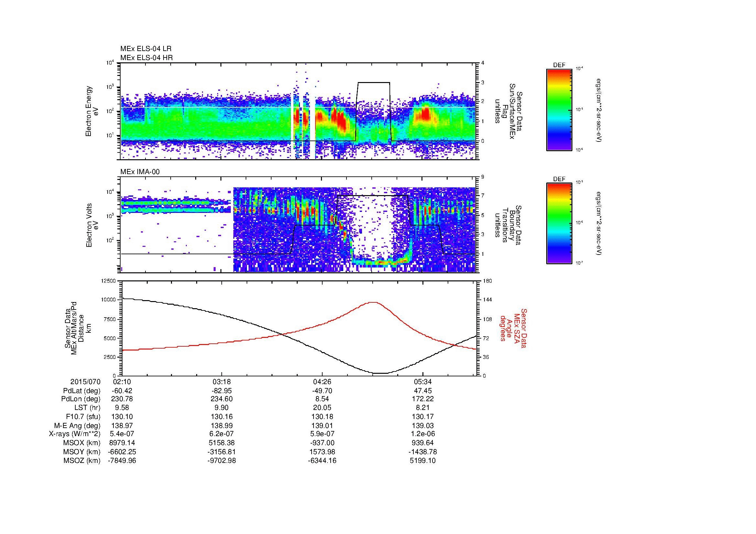756x534 pixels.
Task: Click the M-E Ang value 139.01
Action: click(x=322, y=425)
